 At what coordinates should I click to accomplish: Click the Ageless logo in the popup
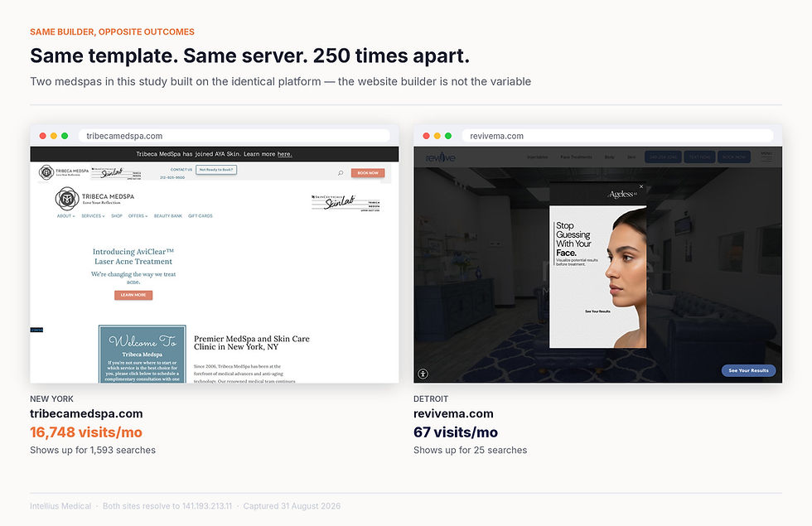click(623, 194)
